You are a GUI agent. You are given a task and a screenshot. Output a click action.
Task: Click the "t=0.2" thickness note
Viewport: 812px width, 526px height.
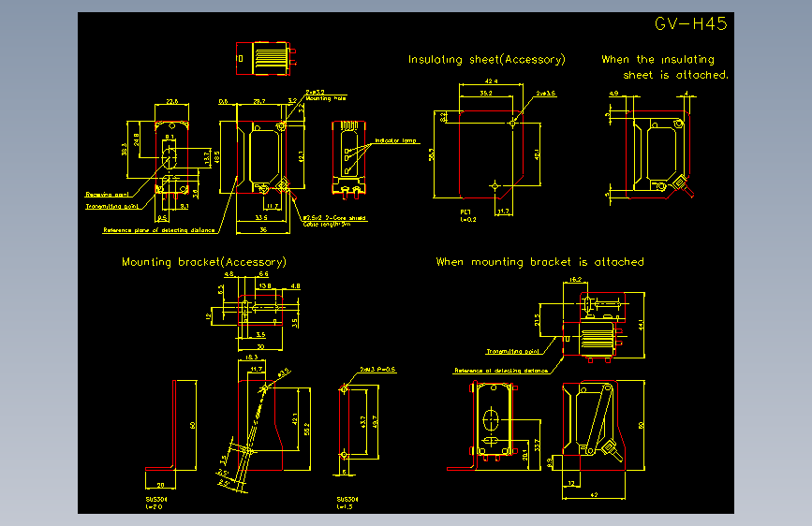pyautogui.click(x=467, y=220)
